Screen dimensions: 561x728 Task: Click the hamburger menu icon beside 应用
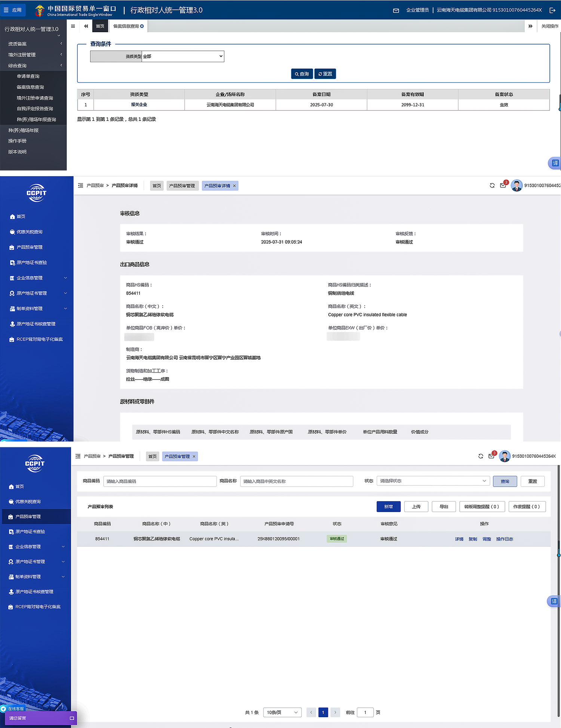tap(6, 10)
